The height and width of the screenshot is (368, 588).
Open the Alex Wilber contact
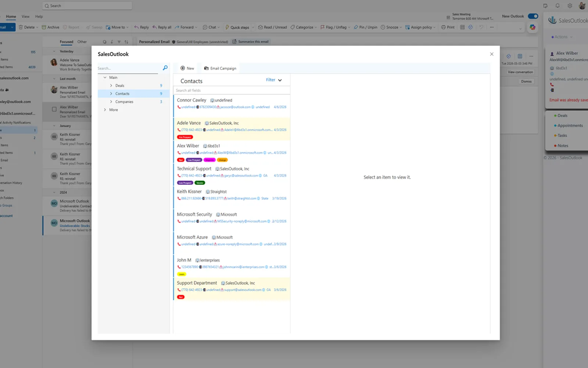(232, 152)
